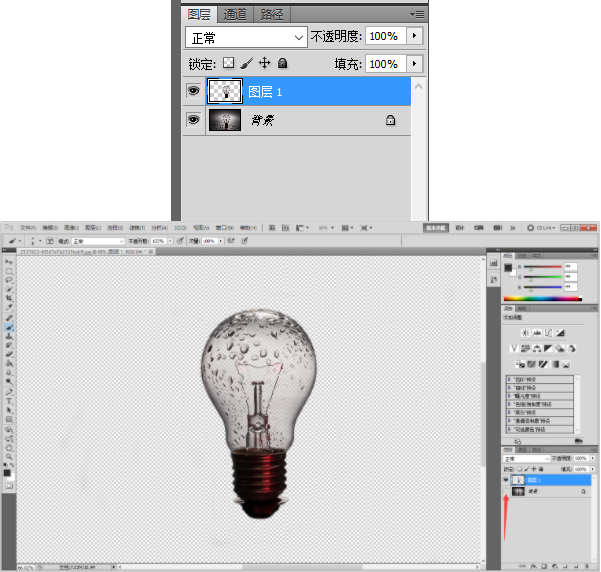Click the lock image pixels brush icon
The image size is (601, 572).
click(247, 63)
